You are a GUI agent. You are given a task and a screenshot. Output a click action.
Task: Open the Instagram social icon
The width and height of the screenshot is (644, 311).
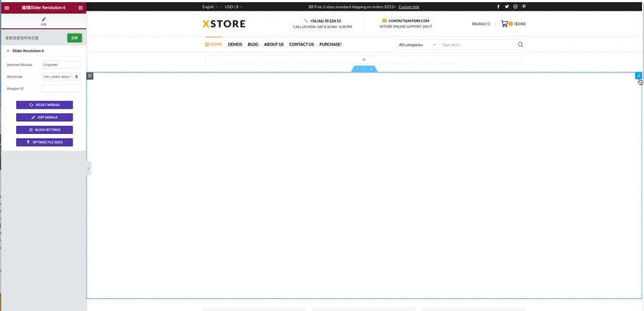tap(515, 7)
